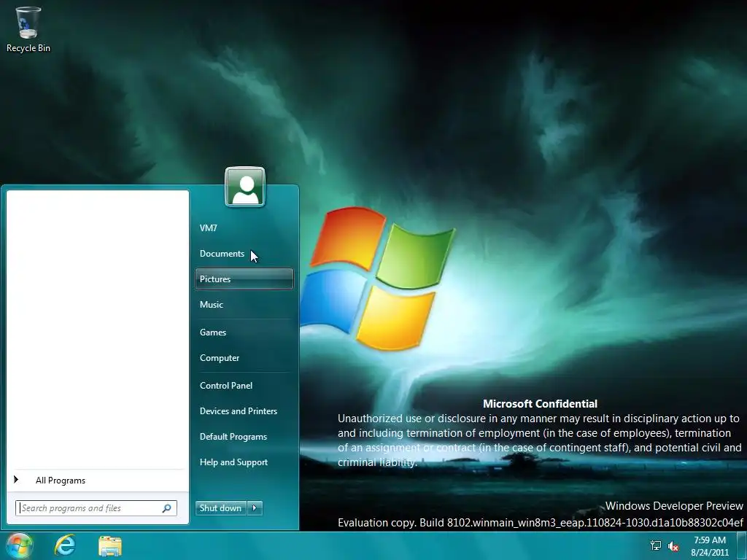The height and width of the screenshot is (560, 747).
Task: Open Windows Explorer from the taskbar
Action: pos(110,546)
